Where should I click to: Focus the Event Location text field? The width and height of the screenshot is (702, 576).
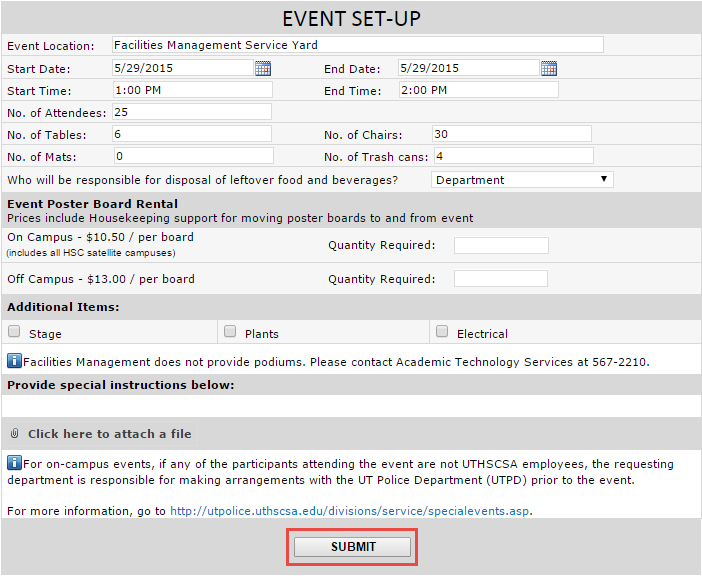[357, 45]
